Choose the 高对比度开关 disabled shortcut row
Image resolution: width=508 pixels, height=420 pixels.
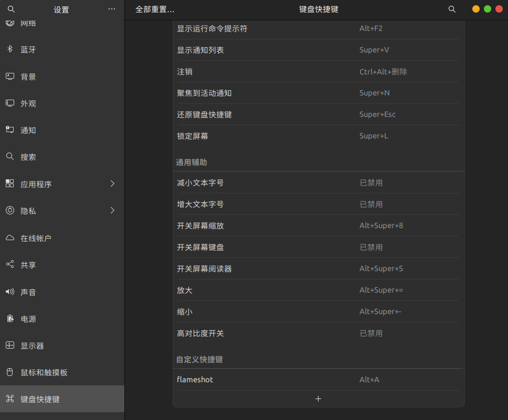(x=318, y=333)
